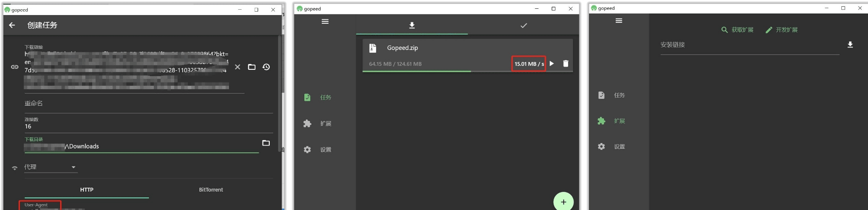This screenshot has height=210, width=868.
Task: Click install icon beside 安装链接 field
Action: click(850, 45)
